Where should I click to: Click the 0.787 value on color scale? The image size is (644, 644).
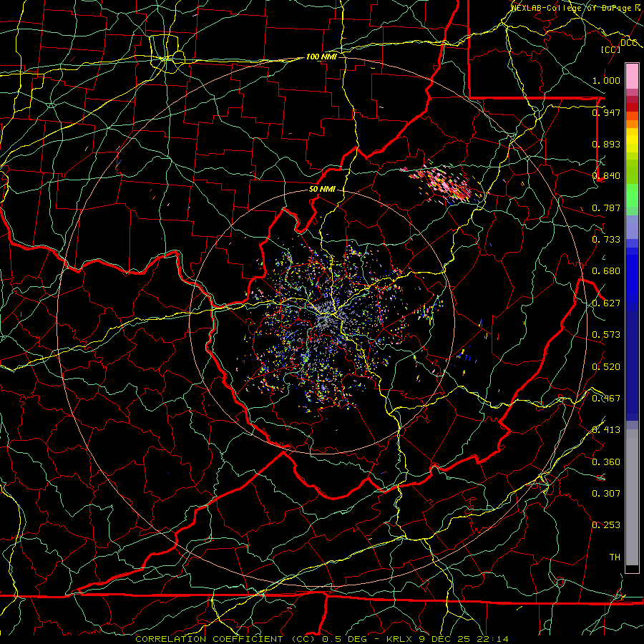(x=606, y=208)
